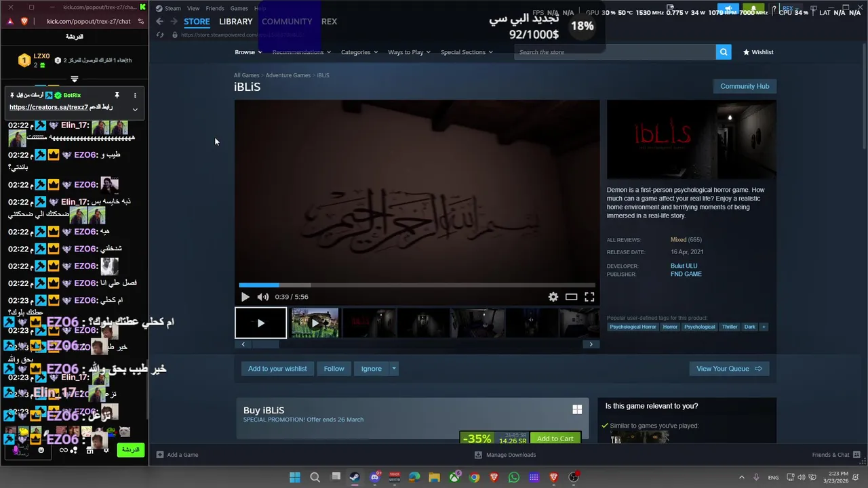The image size is (868, 488).
Task: Open the COMMUNITY tab
Action: [x=287, y=22]
